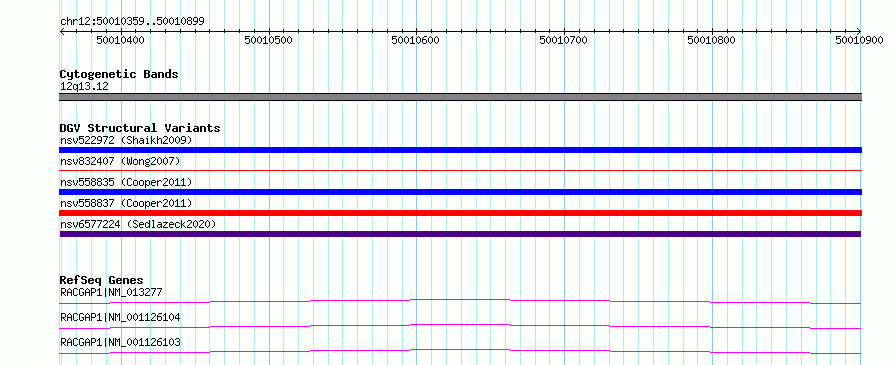The image size is (890, 365).
Task: Select the 12q13.12 band label
Action: (x=84, y=87)
